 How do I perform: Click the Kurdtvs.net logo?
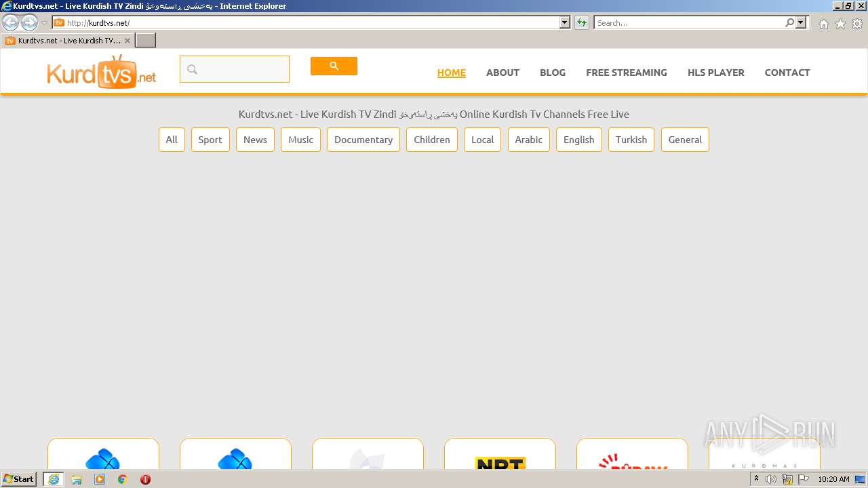[x=102, y=72]
